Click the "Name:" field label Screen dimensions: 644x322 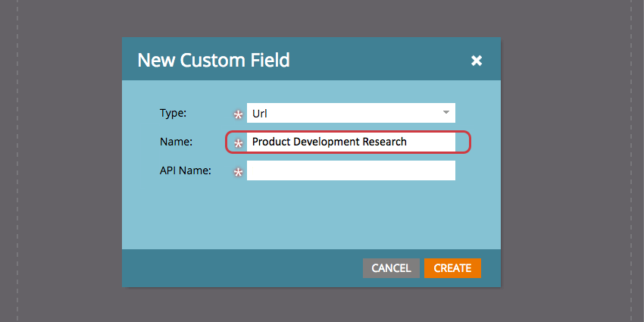[176, 142]
